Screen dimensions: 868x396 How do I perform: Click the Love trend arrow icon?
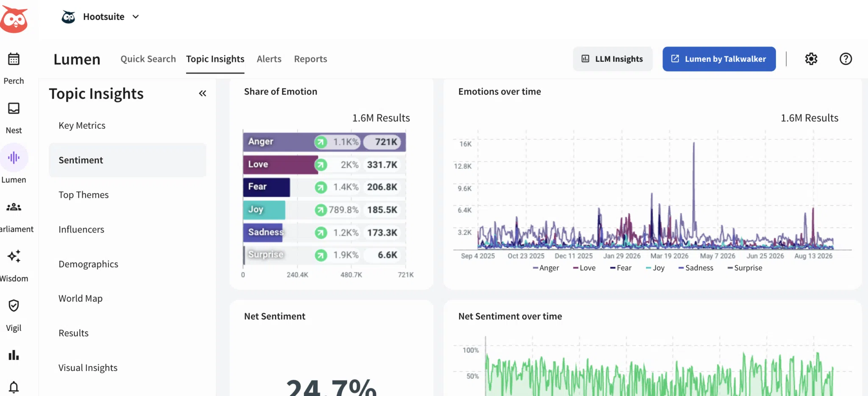tap(321, 165)
